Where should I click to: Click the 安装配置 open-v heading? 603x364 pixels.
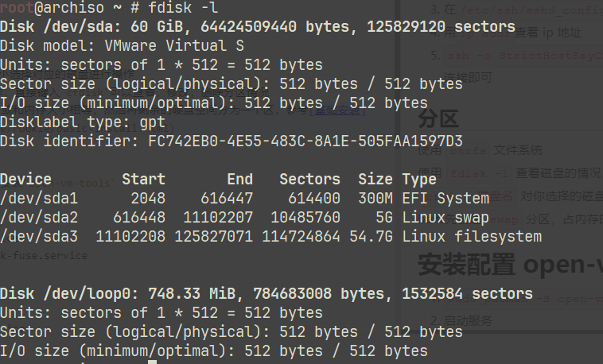tap(509, 264)
